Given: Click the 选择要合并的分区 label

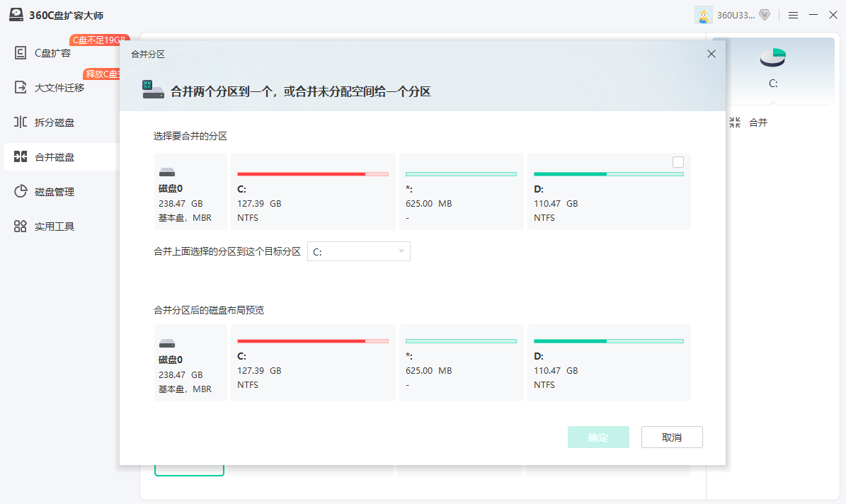Looking at the screenshot, I should tap(190, 136).
